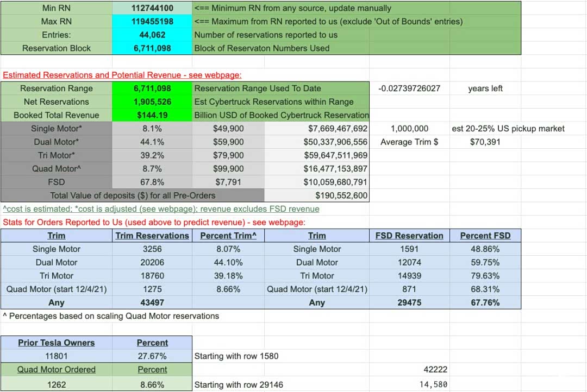Select the Any total reservations cell 43497

pos(152,302)
